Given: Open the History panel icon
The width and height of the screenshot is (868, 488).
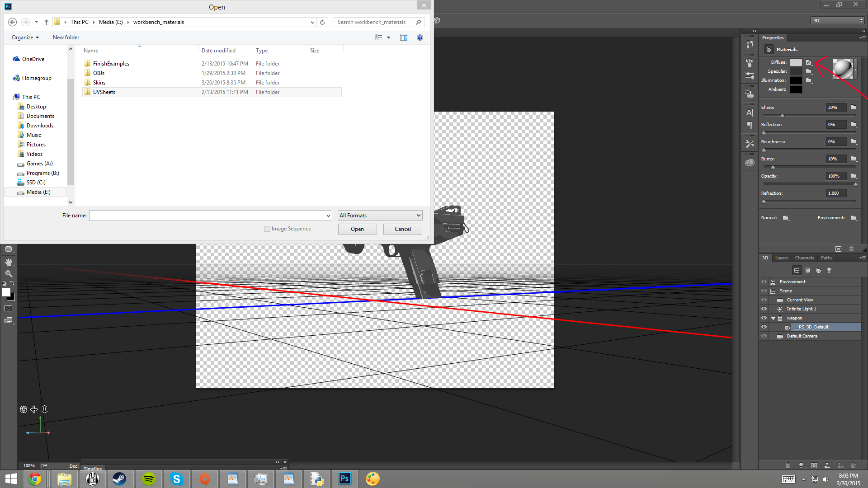Looking at the screenshot, I should pyautogui.click(x=750, y=44).
